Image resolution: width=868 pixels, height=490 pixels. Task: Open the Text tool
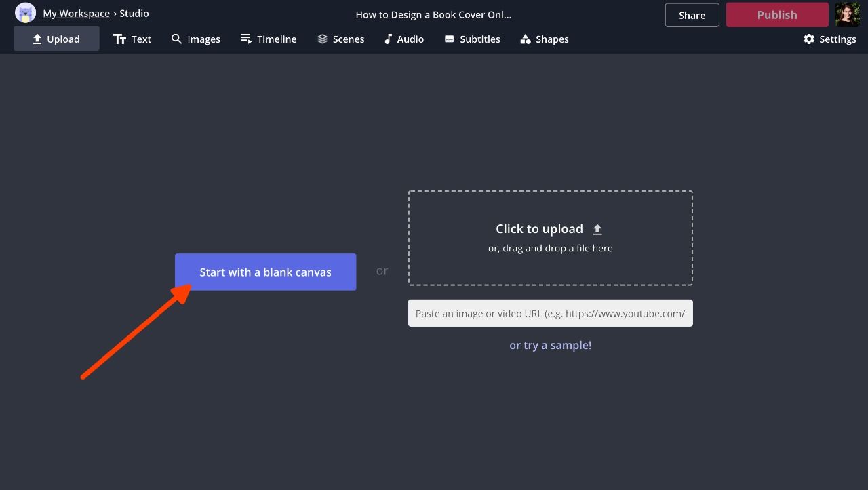[x=132, y=39]
